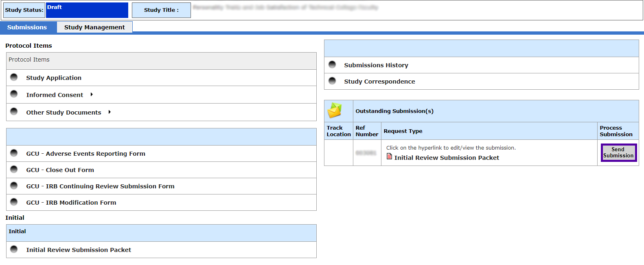The width and height of the screenshot is (644, 265).
Task: Click the Track Location column header
Action: coord(339,131)
